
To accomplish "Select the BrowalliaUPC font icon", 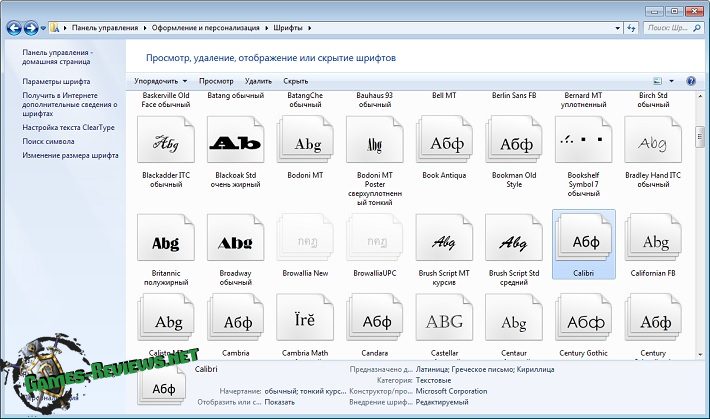I will [374, 238].
